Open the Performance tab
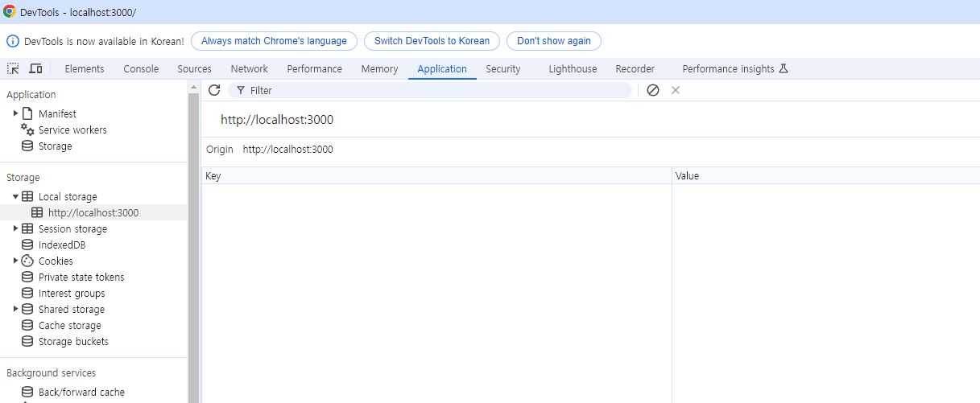The width and height of the screenshot is (980, 403). pyautogui.click(x=315, y=69)
